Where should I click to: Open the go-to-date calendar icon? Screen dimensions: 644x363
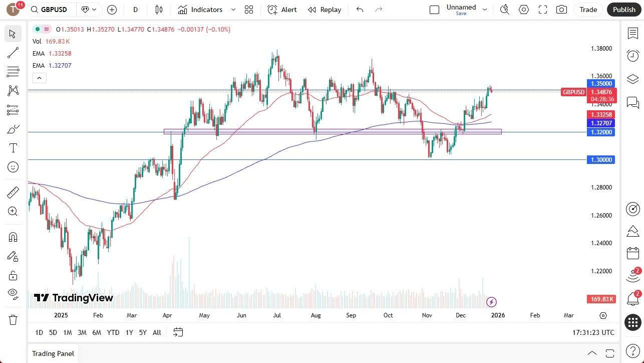178,332
